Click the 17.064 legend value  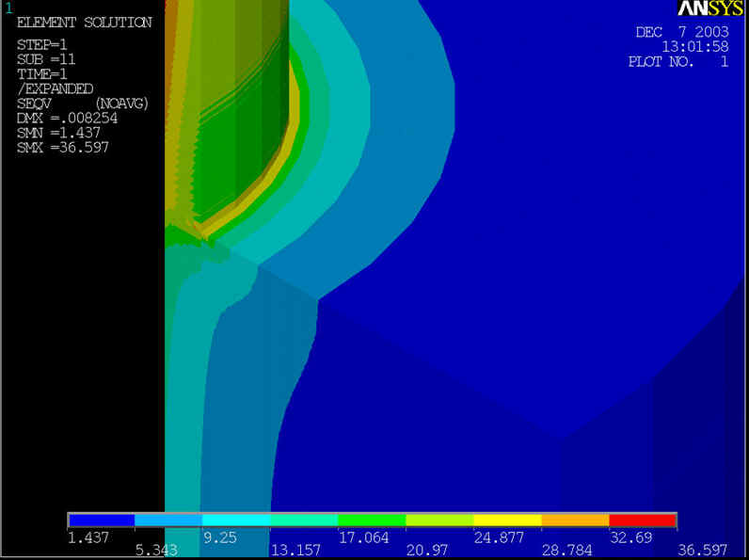[363, 538]
